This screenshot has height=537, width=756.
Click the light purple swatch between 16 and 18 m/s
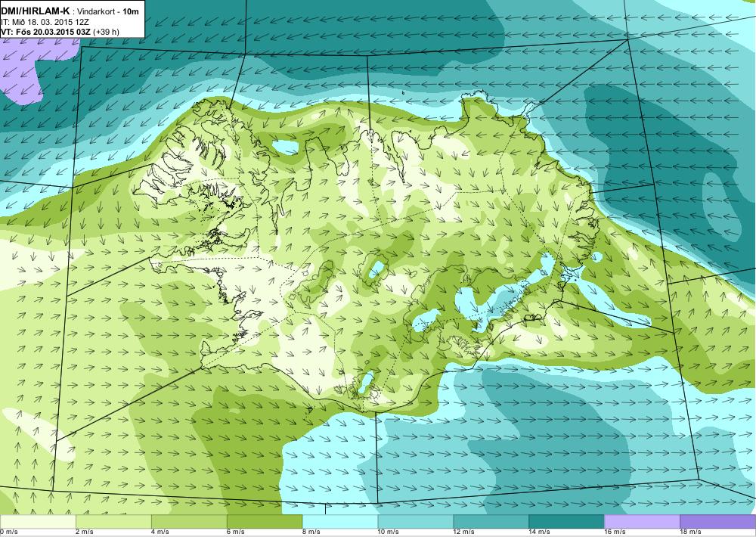tap(642, 522)
